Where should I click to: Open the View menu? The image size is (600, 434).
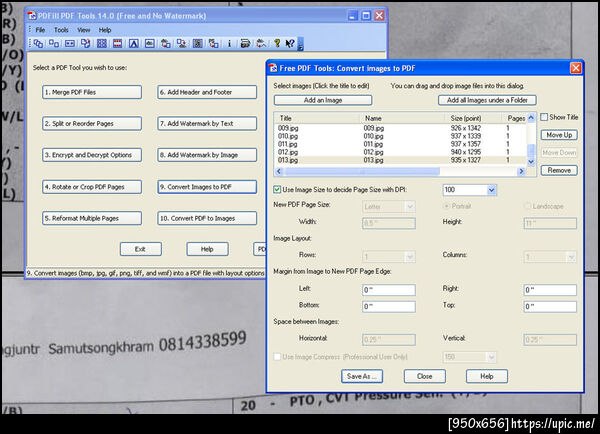point(84,30)
